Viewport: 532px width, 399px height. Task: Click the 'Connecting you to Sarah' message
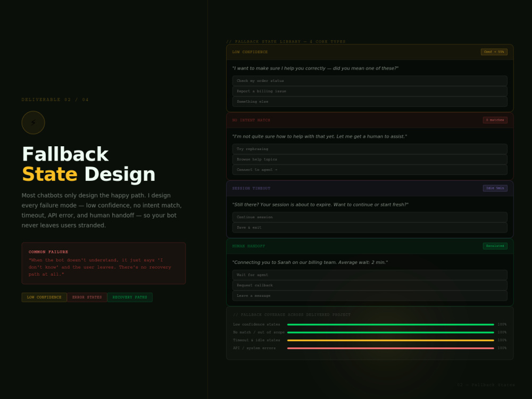click(x=310, y=262)
